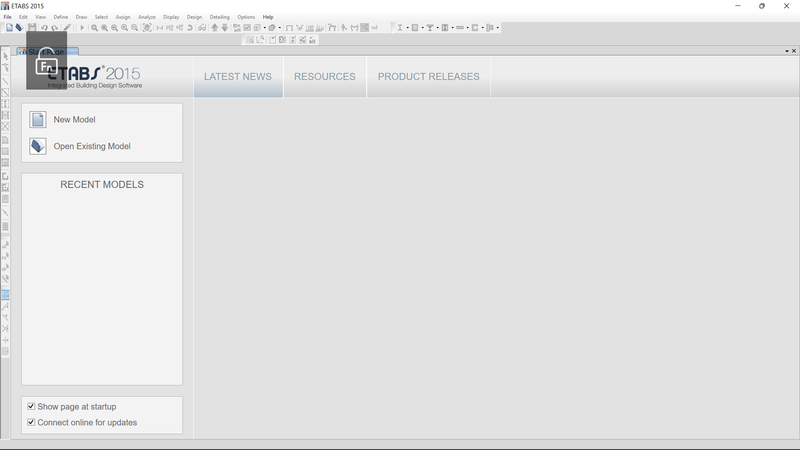This screenshot has width=800, height=450.
Task: Click the page icon next to New Model
Action: (38, 119)
